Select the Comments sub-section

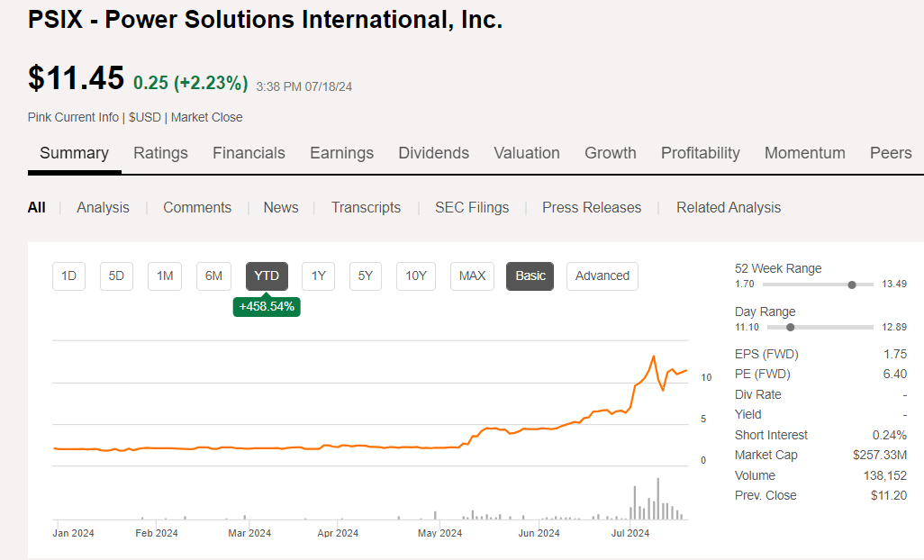pyautogui.click(x=197, y=207)
